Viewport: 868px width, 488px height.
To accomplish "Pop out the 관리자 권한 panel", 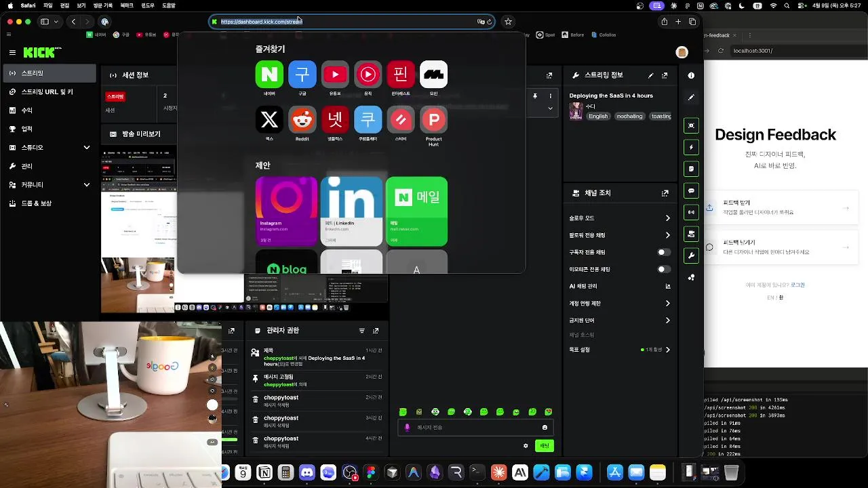I will (376, 331).
